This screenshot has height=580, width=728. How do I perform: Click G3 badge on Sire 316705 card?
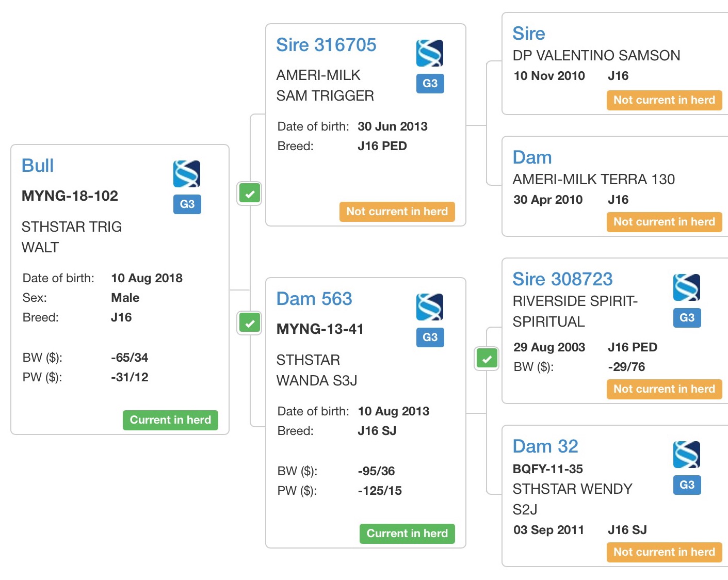coord(430,83)
